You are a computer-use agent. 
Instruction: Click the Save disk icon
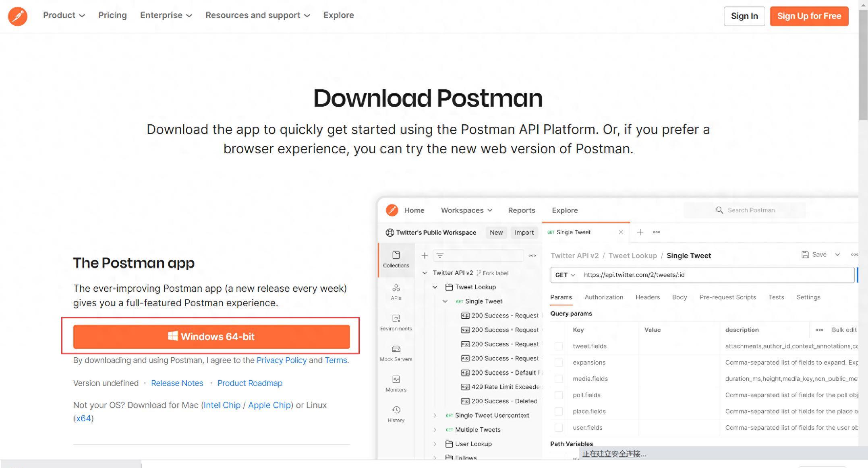click(805, 254)
